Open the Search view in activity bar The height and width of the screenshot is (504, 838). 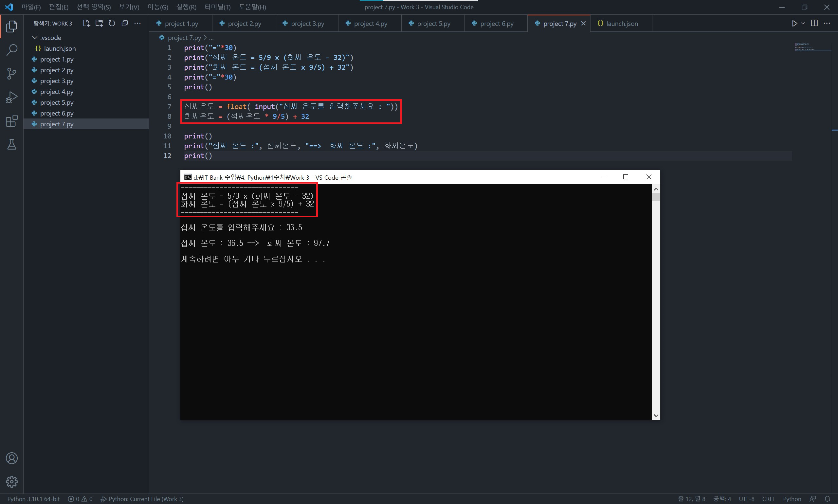pyautogui.click(x=11, y=50)
